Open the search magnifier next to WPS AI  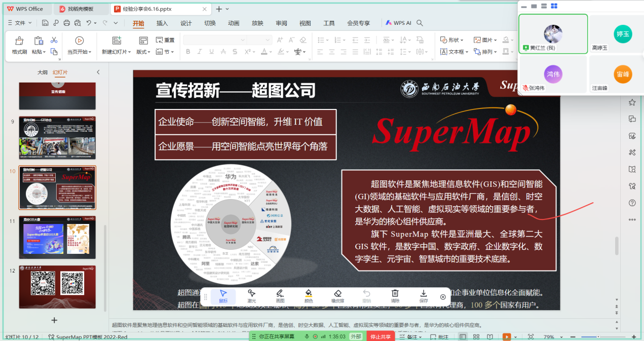tap(420, 23)
